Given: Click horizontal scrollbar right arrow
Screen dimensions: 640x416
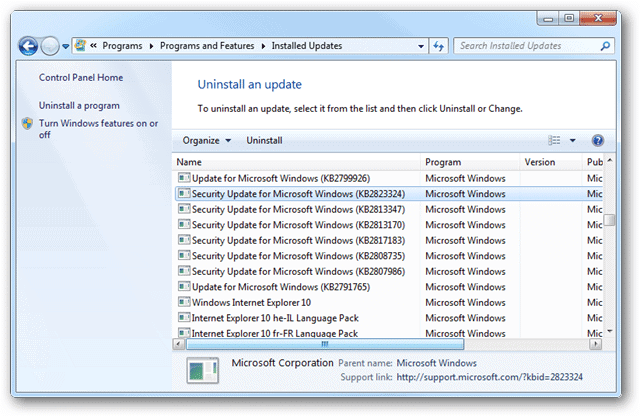Looking at the screenshot, I should (x=596, y=344).
